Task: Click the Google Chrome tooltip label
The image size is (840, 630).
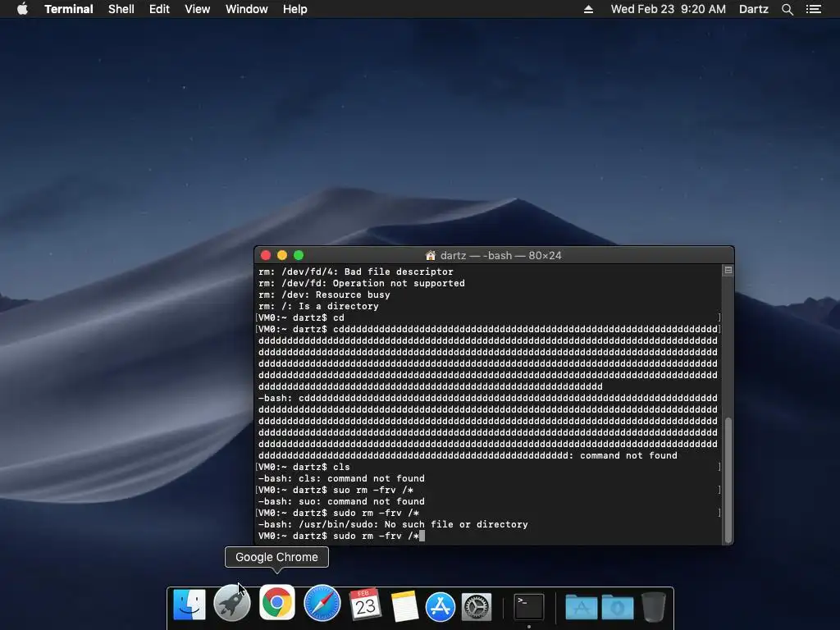Action: (x=277, y=557)
